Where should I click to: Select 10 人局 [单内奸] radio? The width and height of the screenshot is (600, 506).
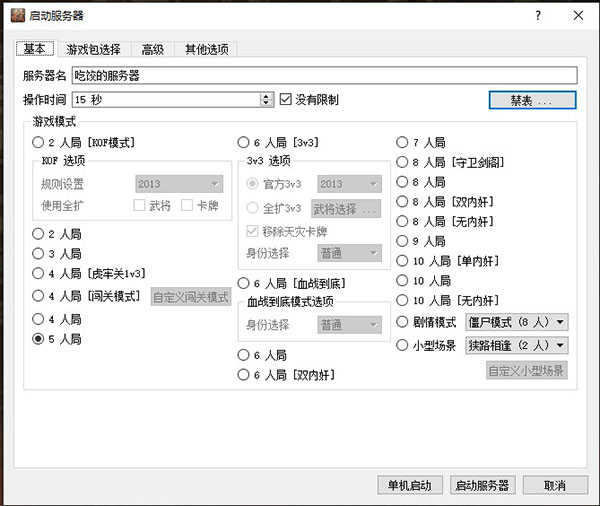tap(448, 261)
